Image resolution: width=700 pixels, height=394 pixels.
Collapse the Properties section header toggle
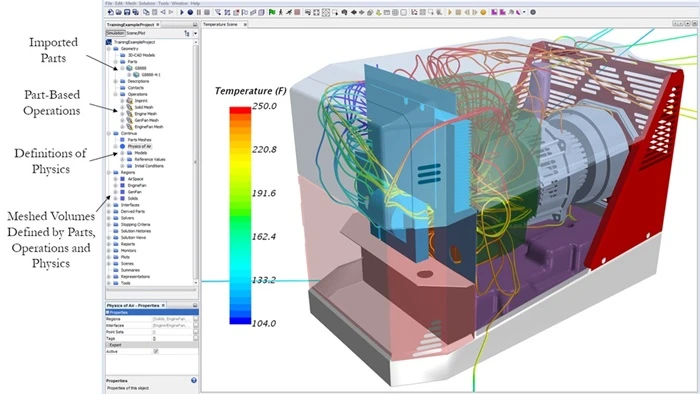pos(108,312)
